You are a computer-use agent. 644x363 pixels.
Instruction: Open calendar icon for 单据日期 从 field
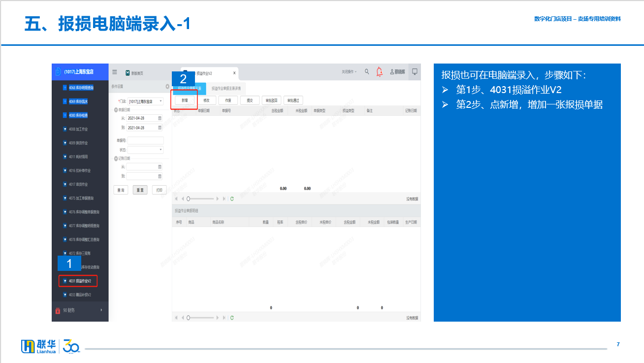(160, 118)
